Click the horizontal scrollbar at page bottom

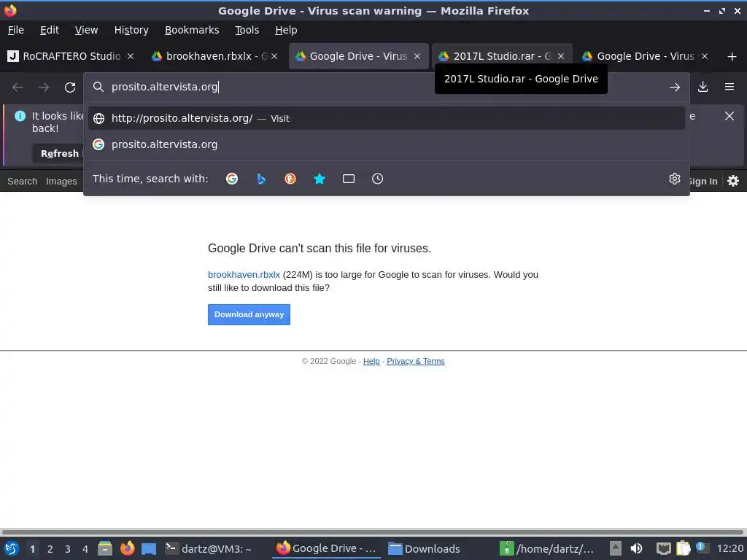coord(373,532)
